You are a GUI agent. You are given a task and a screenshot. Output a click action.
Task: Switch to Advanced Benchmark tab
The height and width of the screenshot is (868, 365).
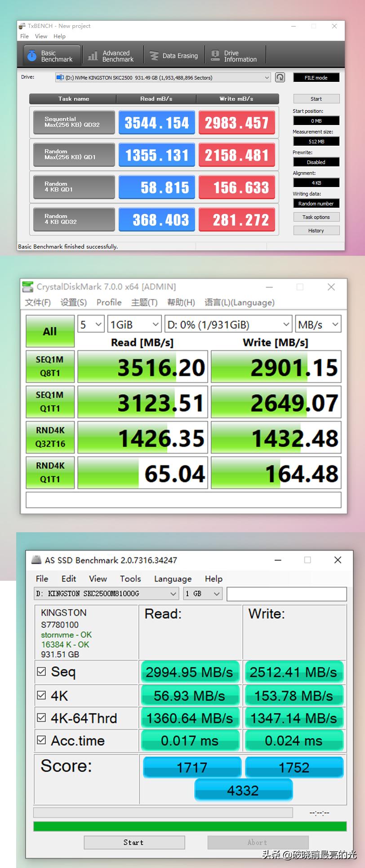click(112, 56)
